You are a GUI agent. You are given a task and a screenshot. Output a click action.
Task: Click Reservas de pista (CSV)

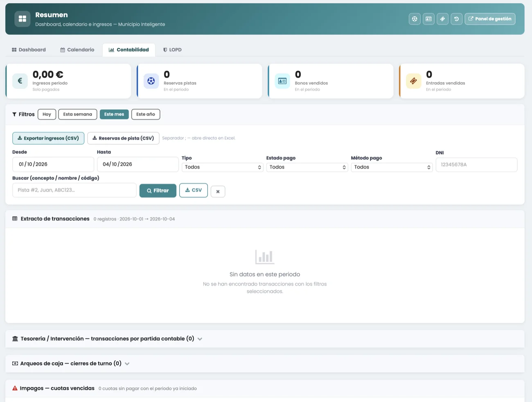(x=123, y=138)
